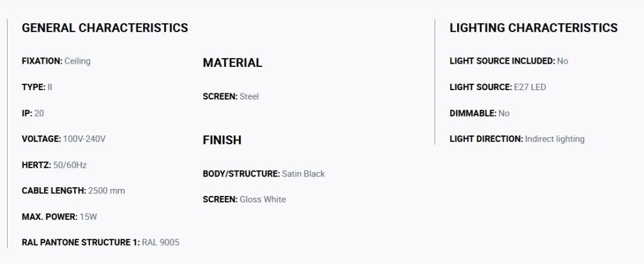Screen dimensions: 644x264
Task: Click the Gloss White screen finish
Action: point(262,199)
